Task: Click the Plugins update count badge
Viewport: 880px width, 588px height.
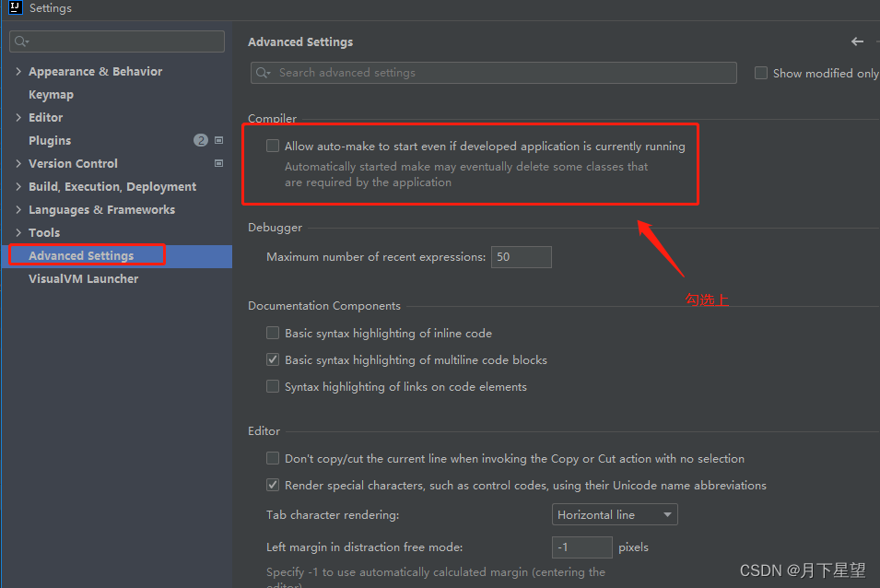Action: point(201,140)
